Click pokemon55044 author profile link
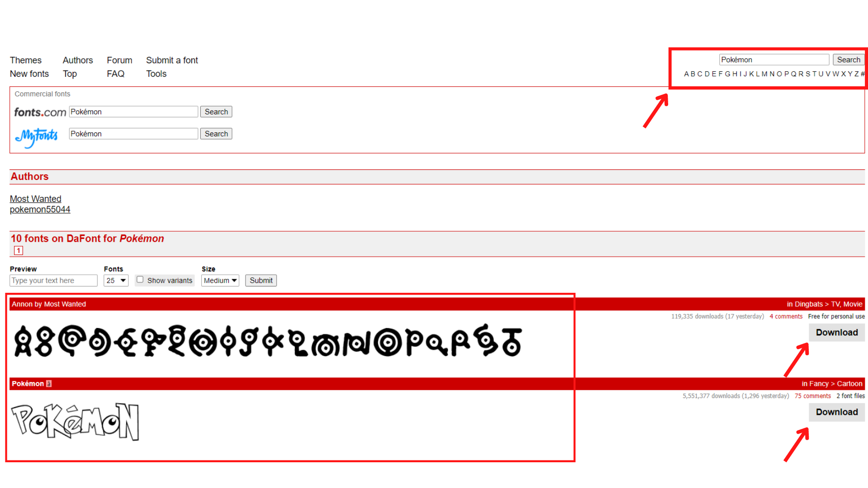The height and width of the screenshot is (488, 868). pos(40,209)
